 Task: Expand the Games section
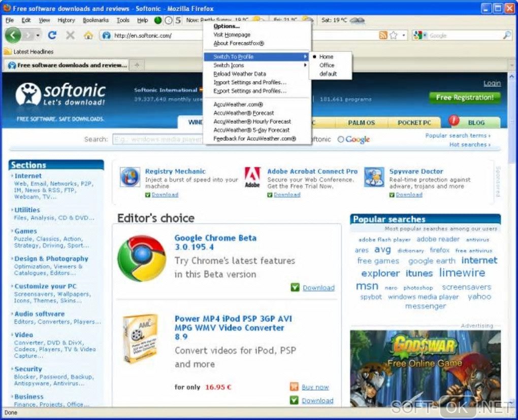point(25,231)
